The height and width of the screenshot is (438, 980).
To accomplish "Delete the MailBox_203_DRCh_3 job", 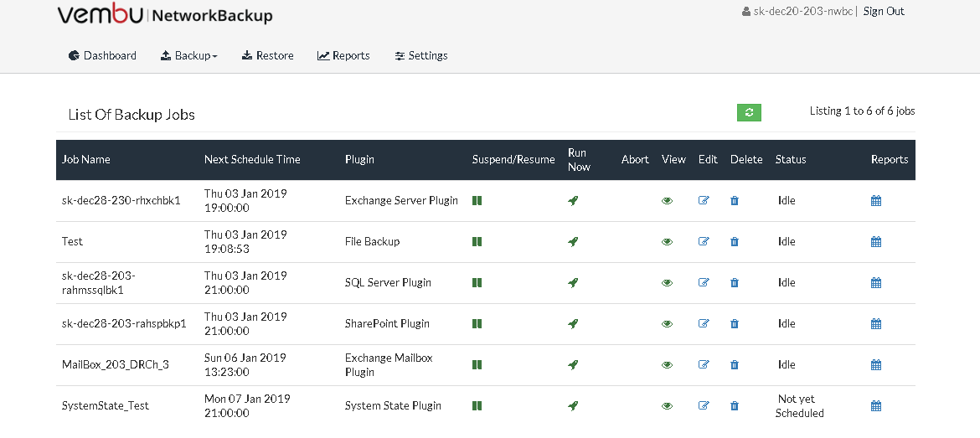I will 735,364.
